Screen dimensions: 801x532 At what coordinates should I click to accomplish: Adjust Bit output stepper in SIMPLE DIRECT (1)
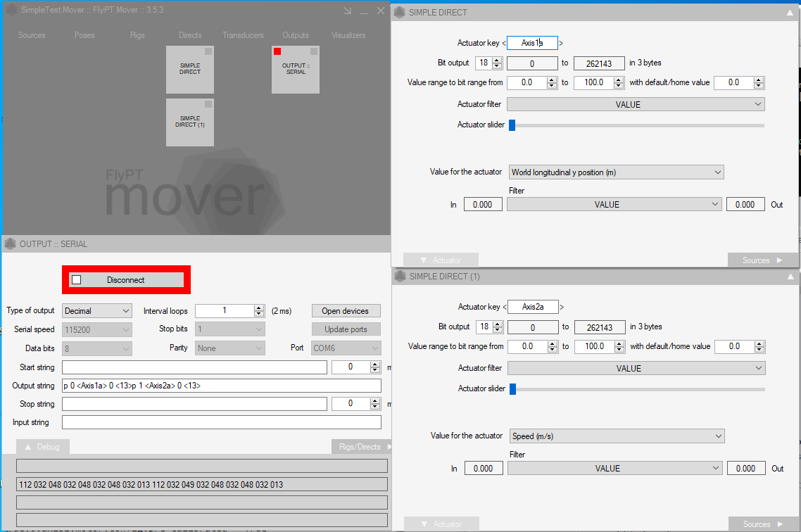(498, 327)
